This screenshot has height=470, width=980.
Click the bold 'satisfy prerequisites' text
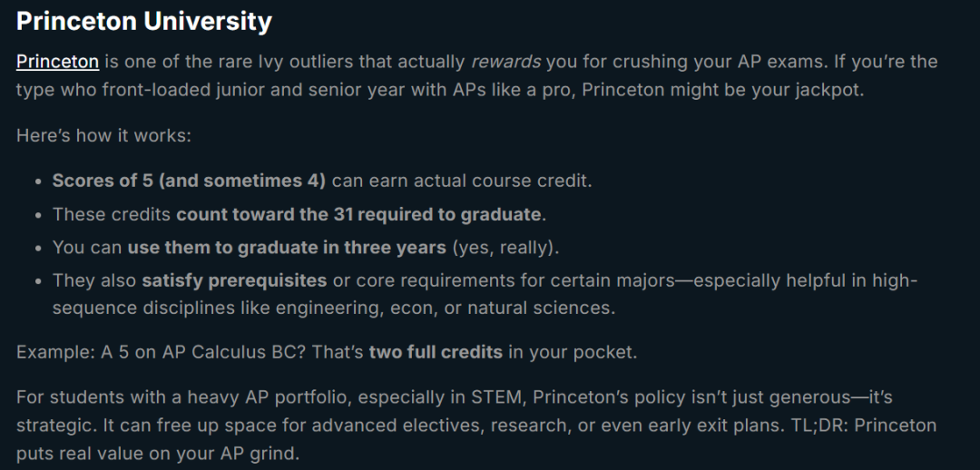(x=234, y=280)
